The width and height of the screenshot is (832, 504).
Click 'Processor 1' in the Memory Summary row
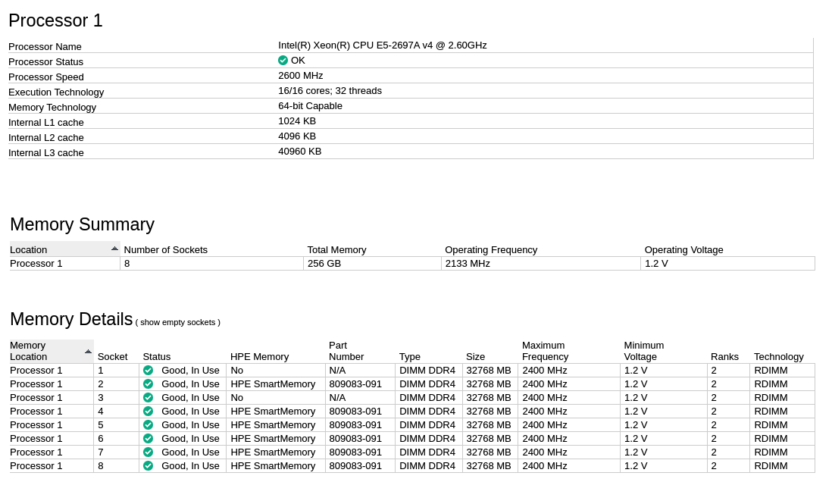(x=36, y=264)
